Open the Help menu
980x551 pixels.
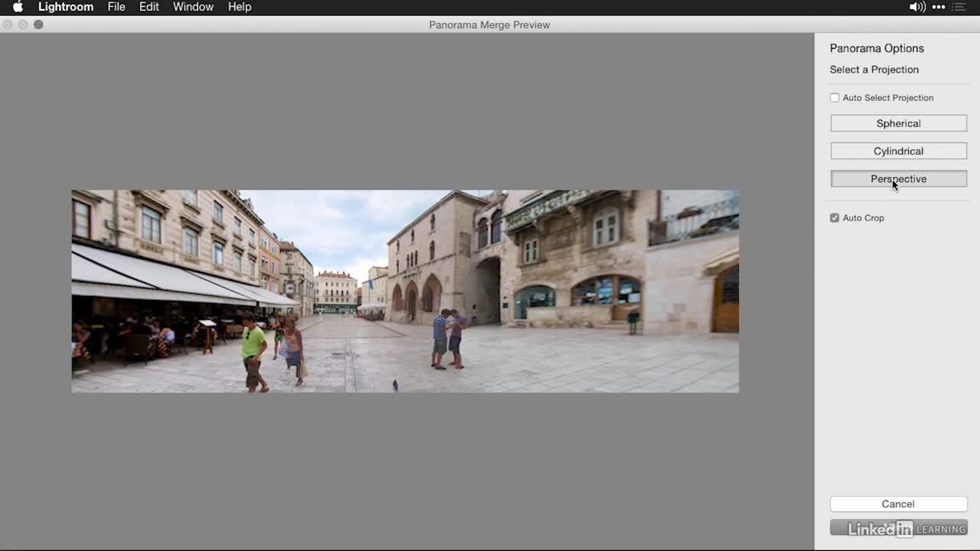(x=240, y=7)
